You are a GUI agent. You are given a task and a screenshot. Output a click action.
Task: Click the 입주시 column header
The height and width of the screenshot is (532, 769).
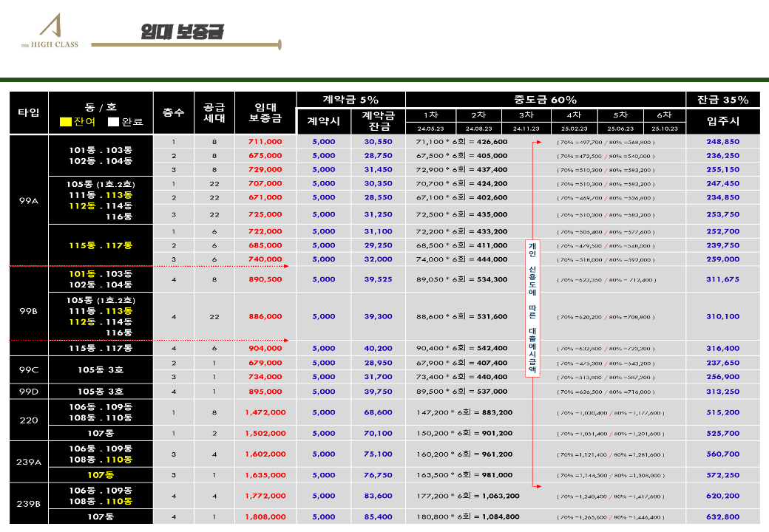pos(722,121)
